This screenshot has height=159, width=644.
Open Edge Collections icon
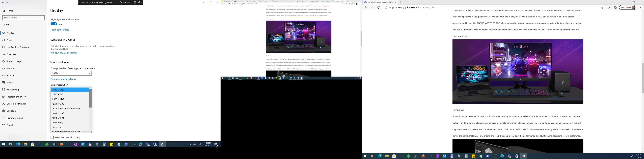pyautogui.click(x=615, y=8)
